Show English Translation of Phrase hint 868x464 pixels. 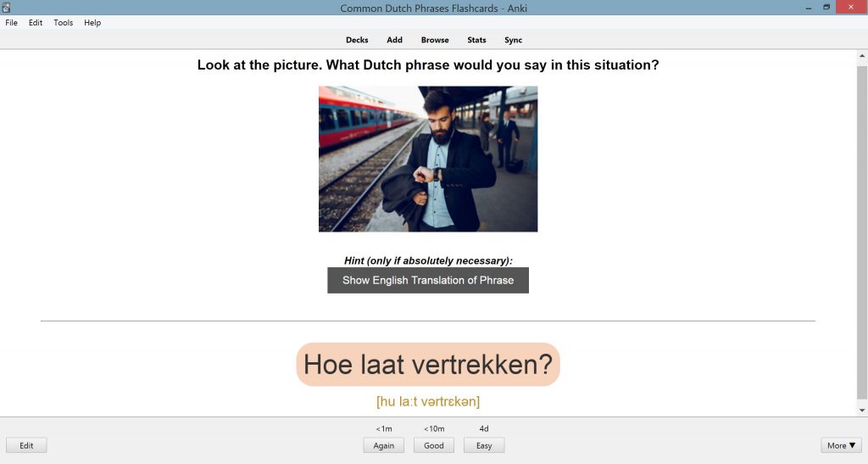428,280
